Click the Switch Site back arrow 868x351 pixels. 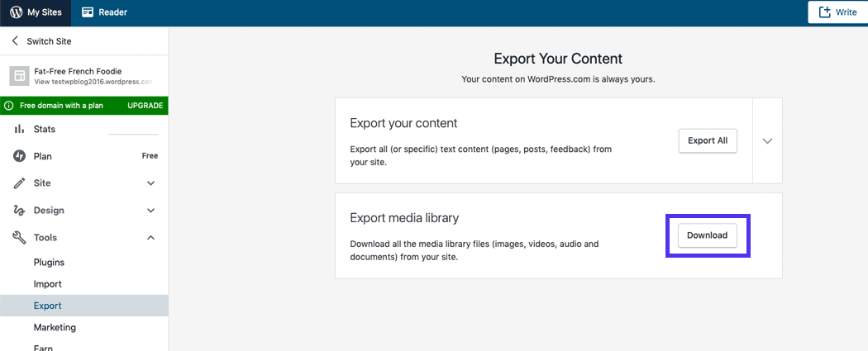point(15,41)
